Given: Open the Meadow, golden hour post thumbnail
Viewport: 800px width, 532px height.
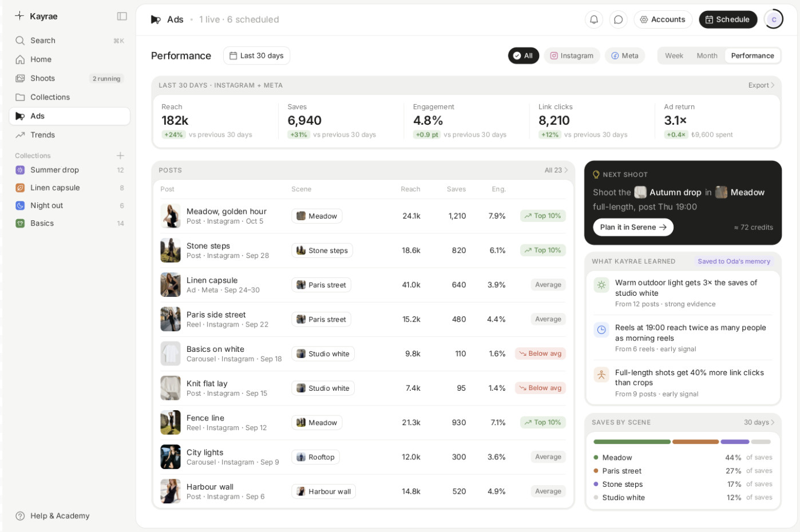Looking at the screenshot, I should coord(171,216).
